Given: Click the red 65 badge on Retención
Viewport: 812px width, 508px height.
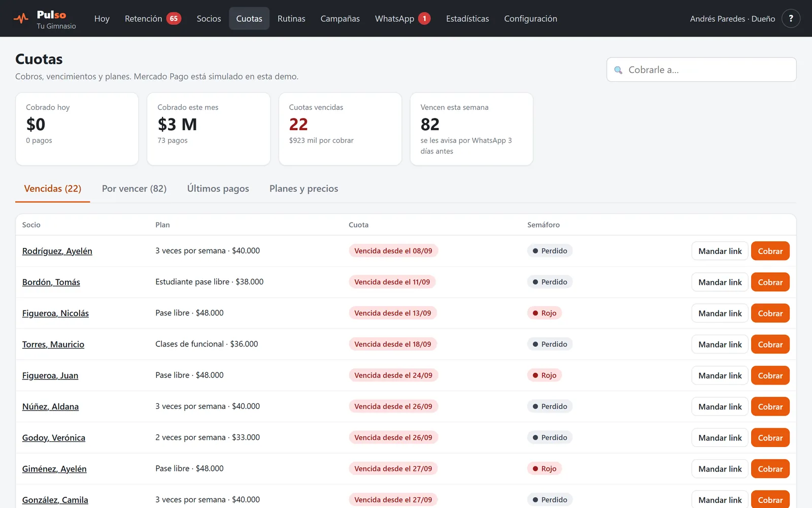Looking at the screenshot, I should [x=174, y=18].
